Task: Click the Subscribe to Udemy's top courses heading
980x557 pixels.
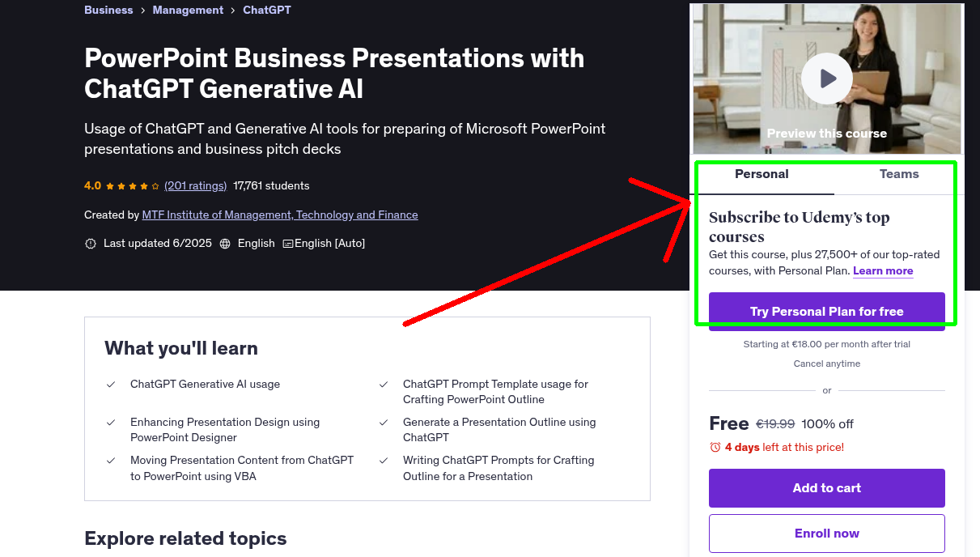Action: tap(800, 227)
